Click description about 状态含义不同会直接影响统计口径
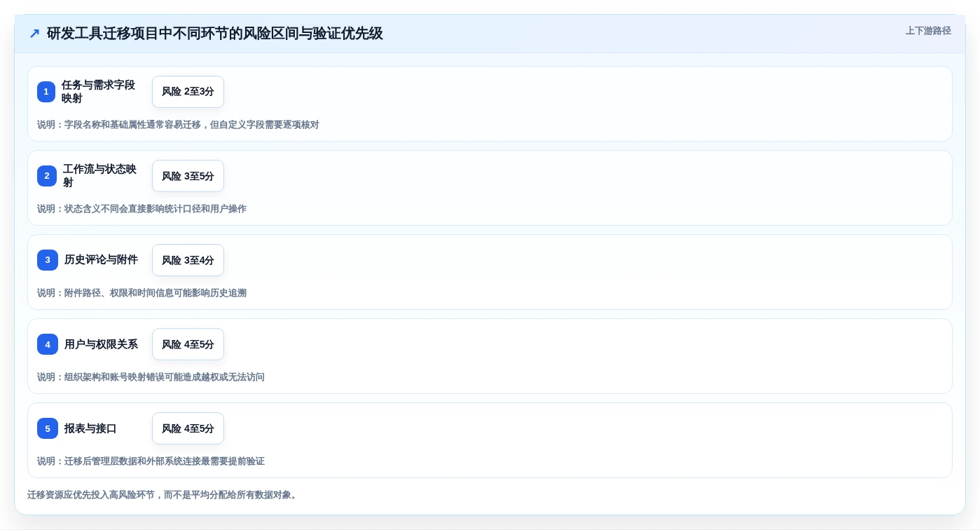Viewport: 980px width, 530px height. pyautogui.click(x=142, y=209)
